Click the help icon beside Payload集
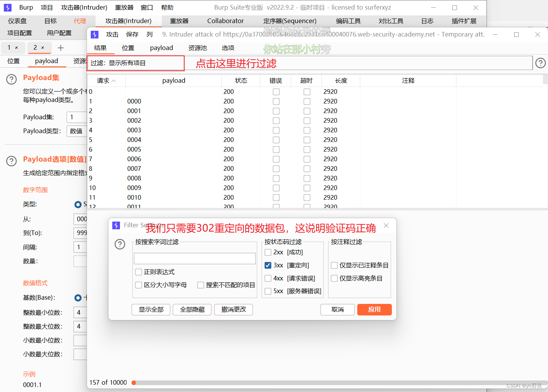548x392 pixels. tap(12, 80)
